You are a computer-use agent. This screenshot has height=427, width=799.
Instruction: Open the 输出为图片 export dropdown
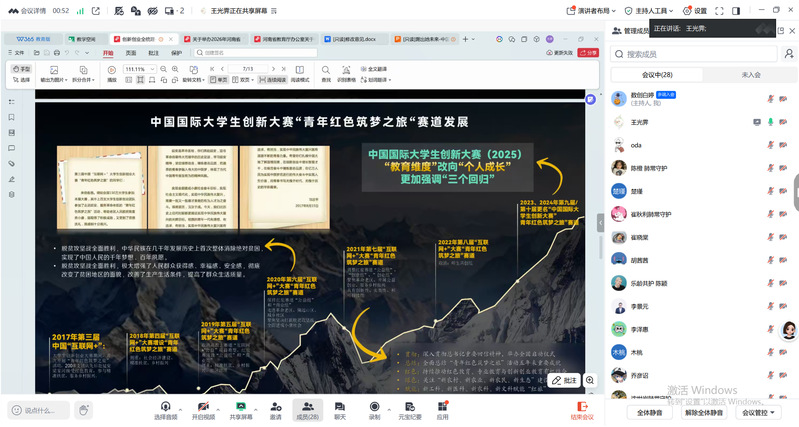pos(54,73)
